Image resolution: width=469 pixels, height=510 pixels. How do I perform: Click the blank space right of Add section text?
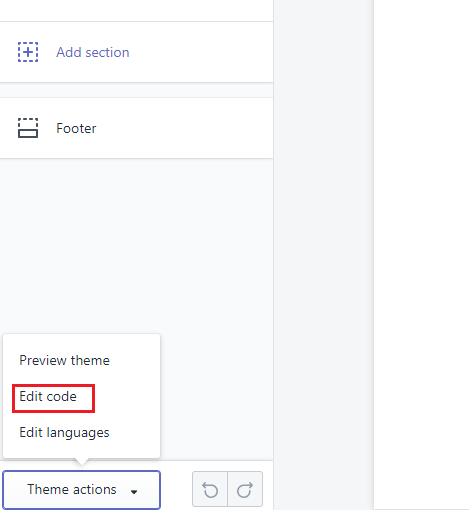[200, 52]
